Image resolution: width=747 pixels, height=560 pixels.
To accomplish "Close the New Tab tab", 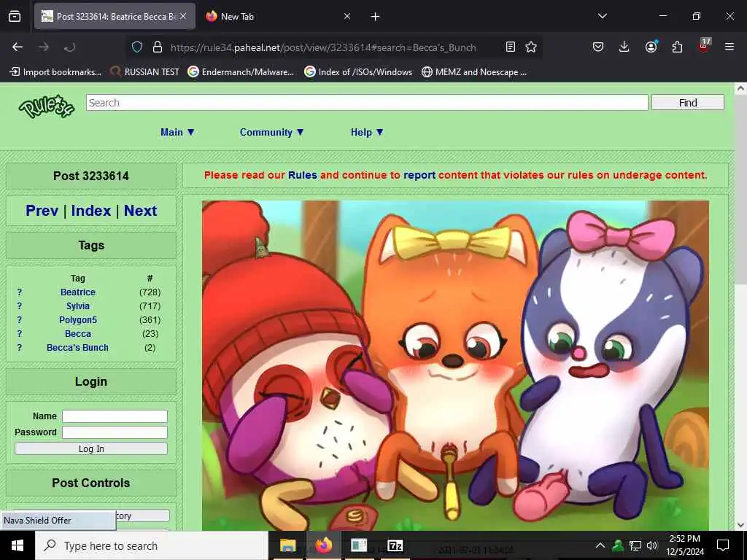I will [x=347, y=17].
